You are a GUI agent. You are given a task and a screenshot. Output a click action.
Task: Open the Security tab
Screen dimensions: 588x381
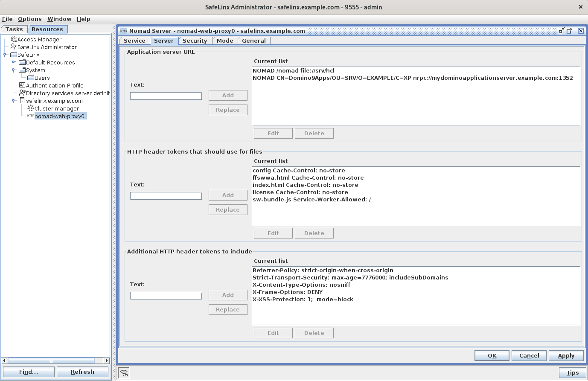click(x=195, y=41)
